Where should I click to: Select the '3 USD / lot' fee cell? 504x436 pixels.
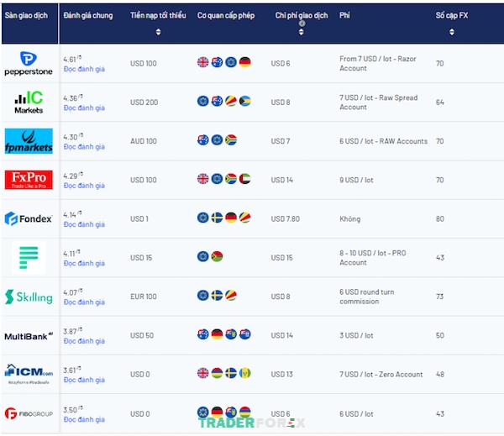click(x=356, y=335)
